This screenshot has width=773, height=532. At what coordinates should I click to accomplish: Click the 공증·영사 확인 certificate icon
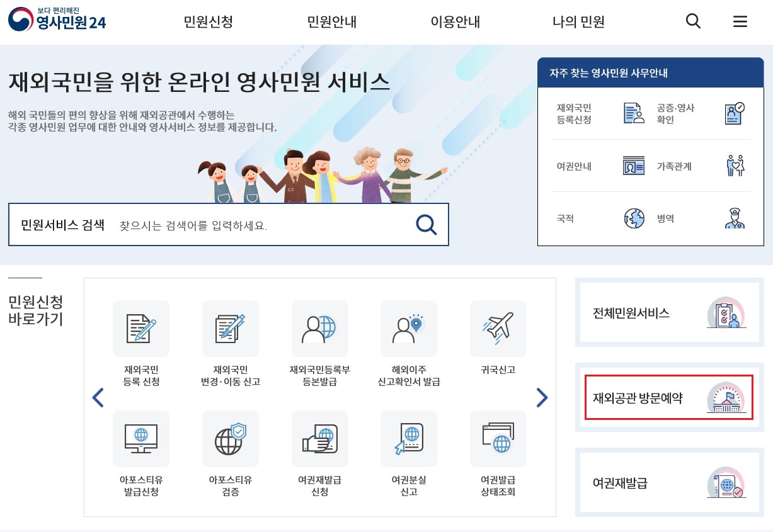point(735,113)
